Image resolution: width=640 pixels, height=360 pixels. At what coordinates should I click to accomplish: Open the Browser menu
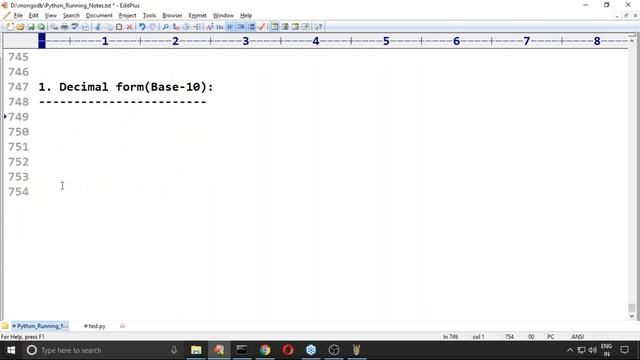172,16
